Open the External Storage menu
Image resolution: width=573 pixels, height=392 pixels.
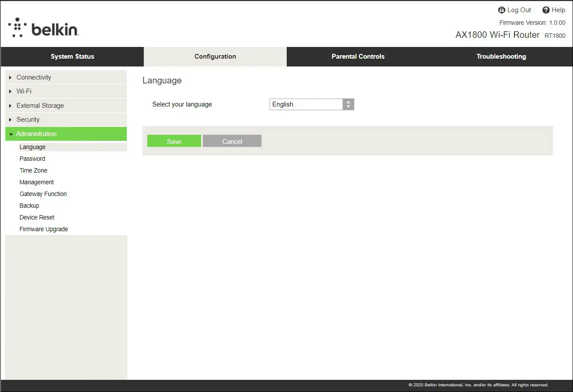click(66, 106)
